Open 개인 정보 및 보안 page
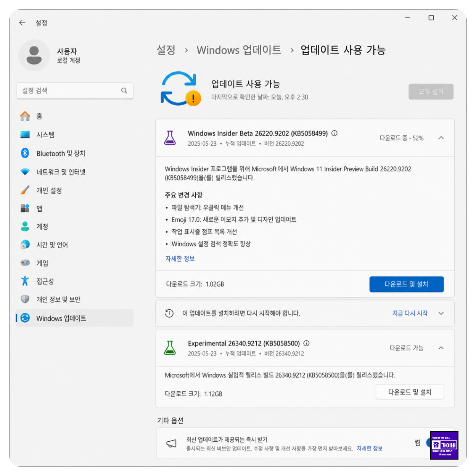This screenshot has width=476, height=476. click(75, 299)
